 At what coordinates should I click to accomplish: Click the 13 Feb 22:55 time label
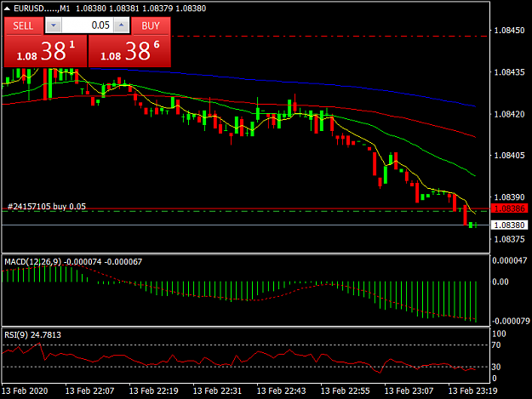click(345, 390)
